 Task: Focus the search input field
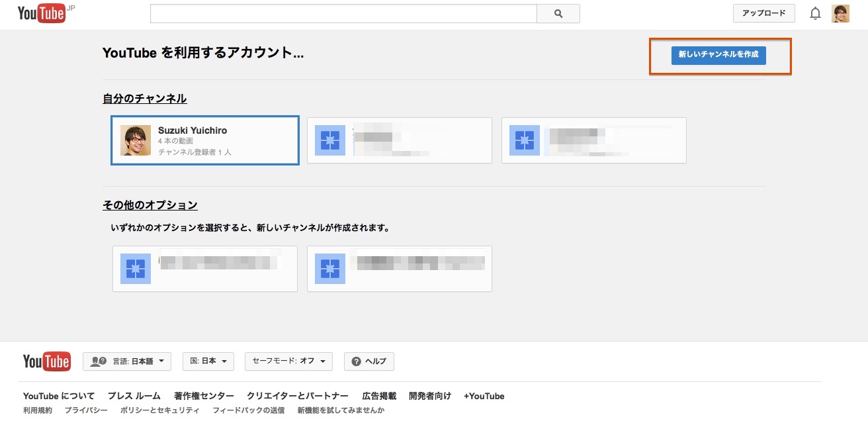click(343, 14)
